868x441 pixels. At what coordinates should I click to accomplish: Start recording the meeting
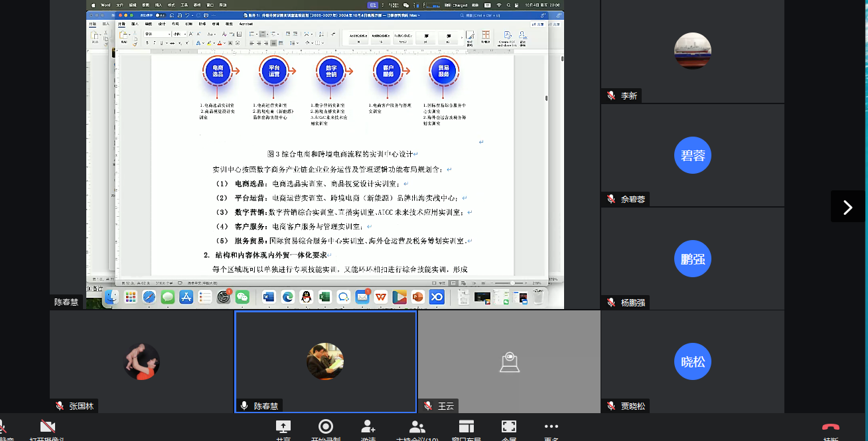click(x=325, y=428)
